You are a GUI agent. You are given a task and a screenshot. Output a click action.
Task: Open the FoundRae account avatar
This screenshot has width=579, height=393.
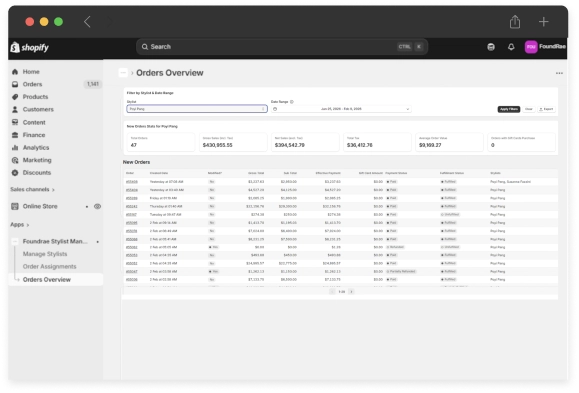[x=531, y=47]
